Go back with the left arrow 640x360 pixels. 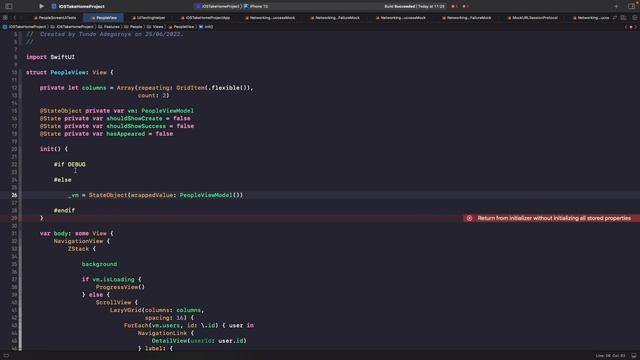point(15,18)
